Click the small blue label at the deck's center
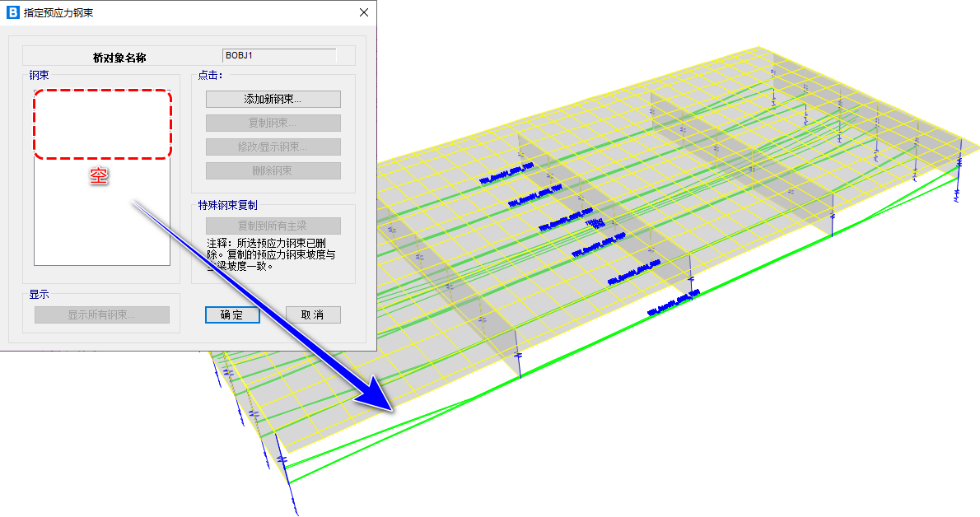 pyautogui.click(x=595, y=223)
